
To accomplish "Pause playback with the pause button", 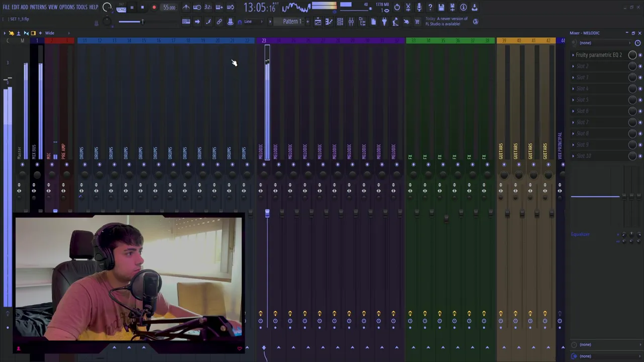I will (132, 8).
